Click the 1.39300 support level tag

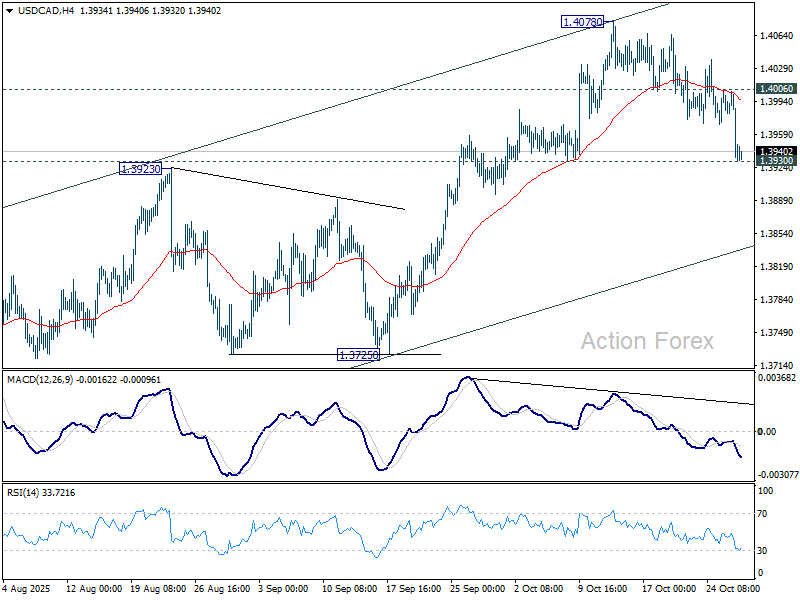pyautogui.click(x=776, y=161)
